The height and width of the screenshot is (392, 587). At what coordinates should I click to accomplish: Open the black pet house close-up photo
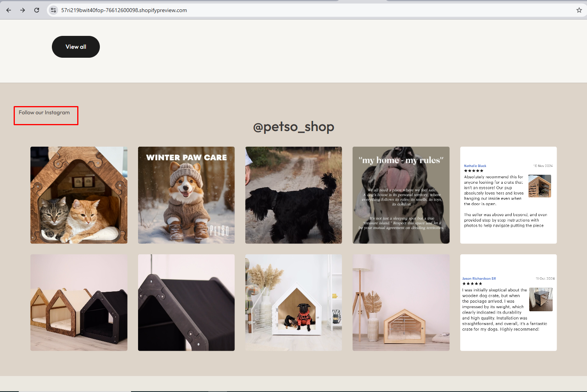click(x=186, y=303)
